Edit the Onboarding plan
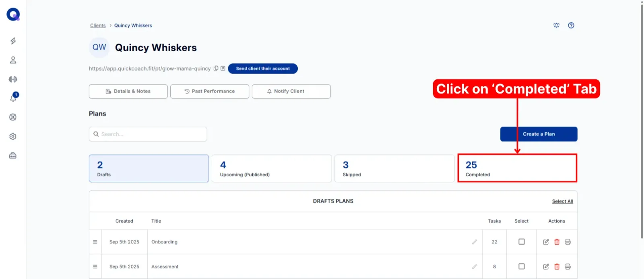 (x=546, y=242)
